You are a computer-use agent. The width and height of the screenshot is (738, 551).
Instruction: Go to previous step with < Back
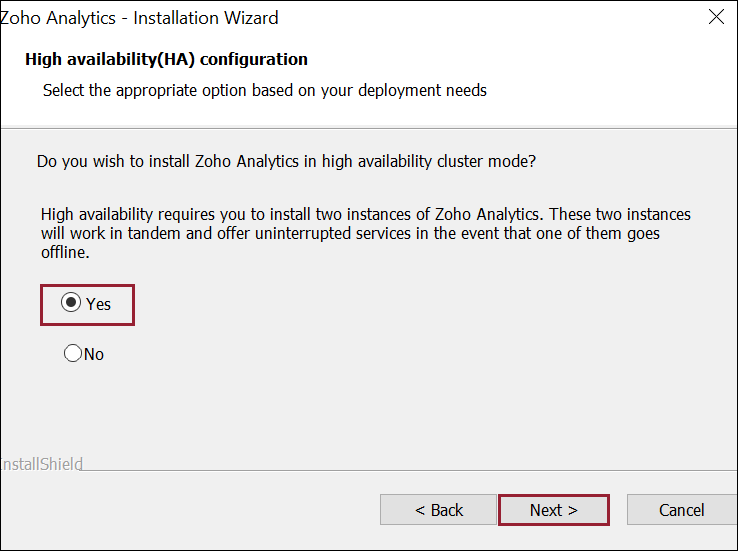(x=438, y=510)
